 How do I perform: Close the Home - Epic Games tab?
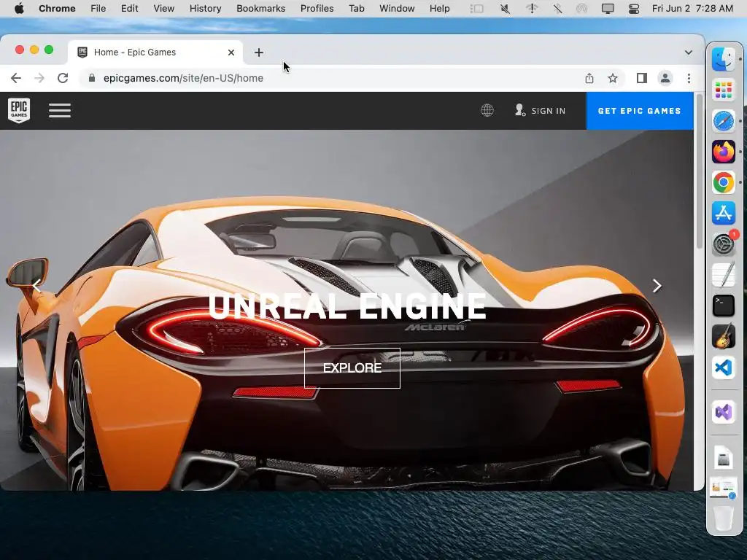click(x=231, y=52)
